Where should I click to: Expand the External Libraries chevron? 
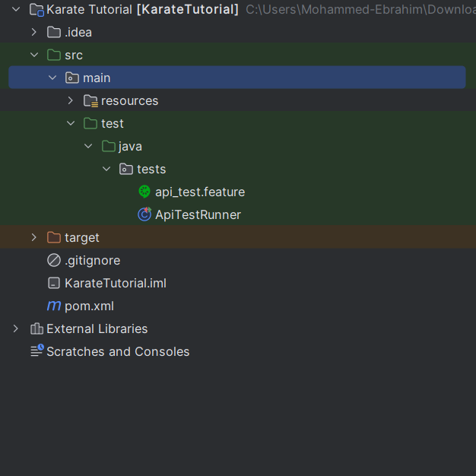16,328
